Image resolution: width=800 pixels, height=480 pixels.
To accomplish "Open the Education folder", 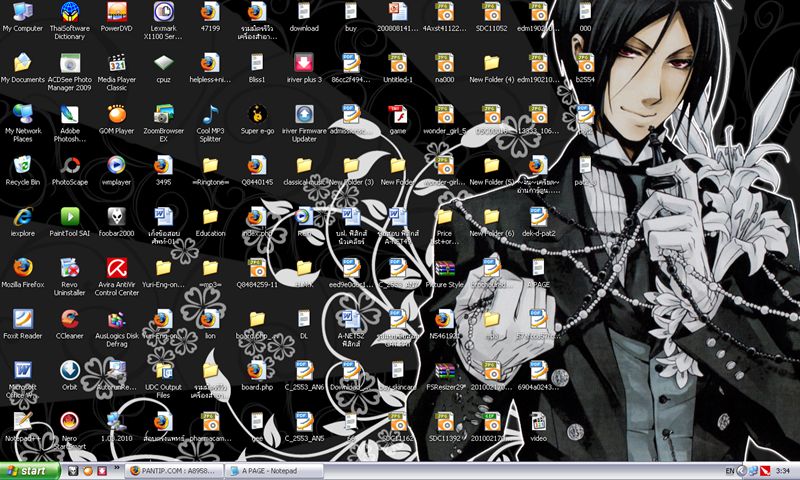I will pos(210,217).
